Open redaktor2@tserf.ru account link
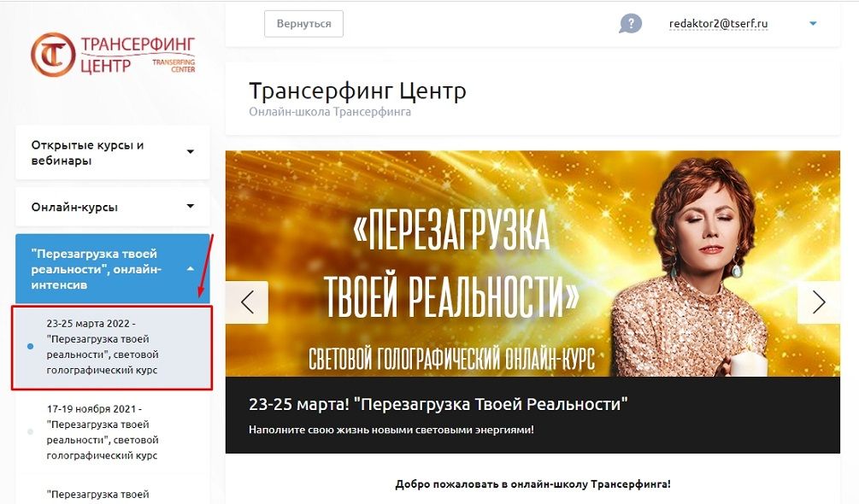 point(718,24)
